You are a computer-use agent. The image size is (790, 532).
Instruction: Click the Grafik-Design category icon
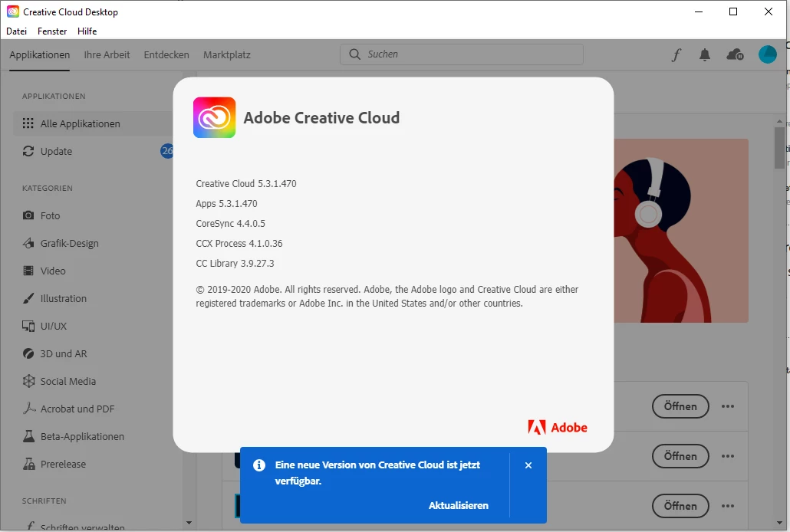pos(28,243)
